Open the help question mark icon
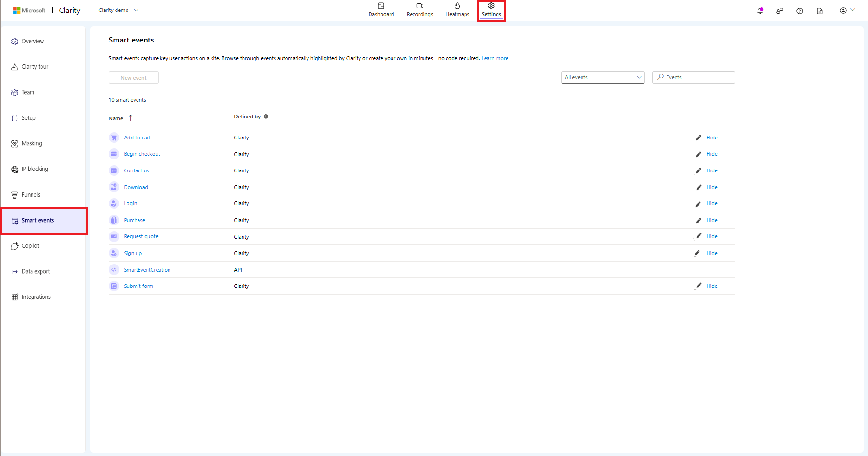 pos(800,11)
